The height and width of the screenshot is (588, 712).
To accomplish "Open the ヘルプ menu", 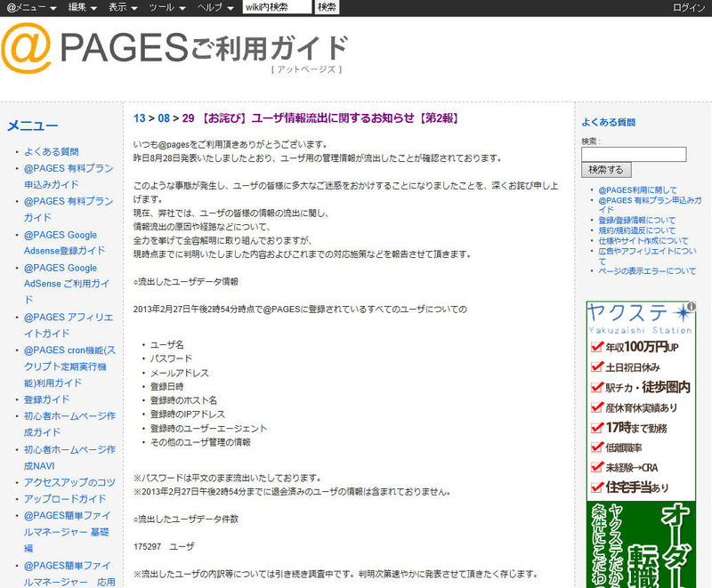I will pyautogui.click(x=216, y=7).
